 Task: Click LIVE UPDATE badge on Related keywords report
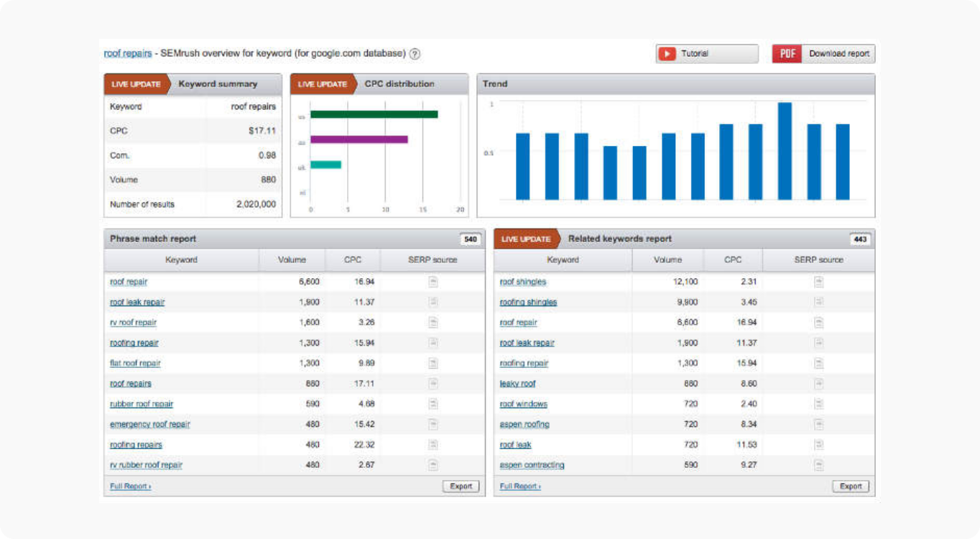pyautogui.click(x=526, y=239)
